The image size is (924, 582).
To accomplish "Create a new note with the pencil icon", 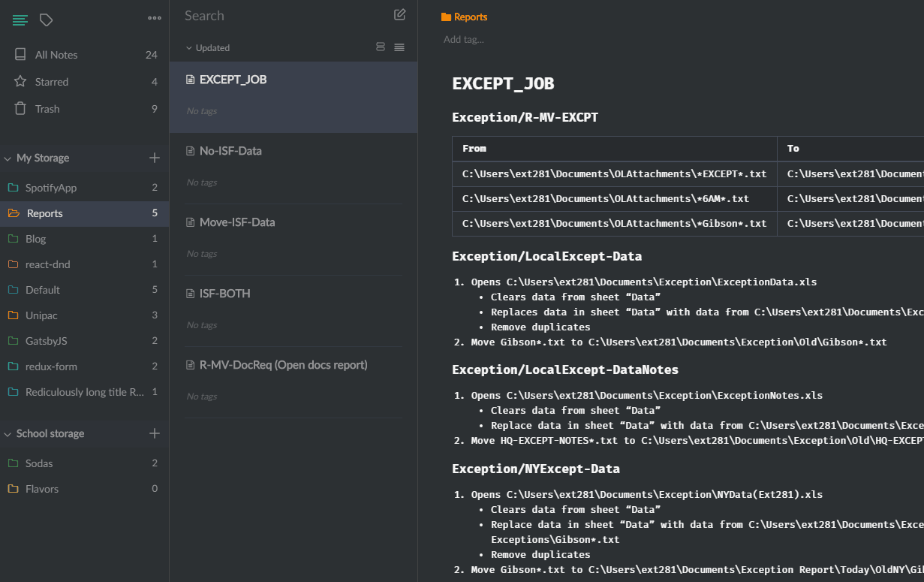I will 400,15.
